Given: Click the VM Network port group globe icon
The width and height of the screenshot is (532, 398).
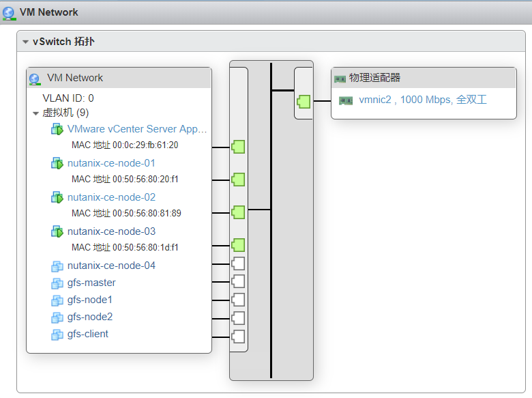Looking at the screenshot, I should pyautogui.click(x=35, y=79).
